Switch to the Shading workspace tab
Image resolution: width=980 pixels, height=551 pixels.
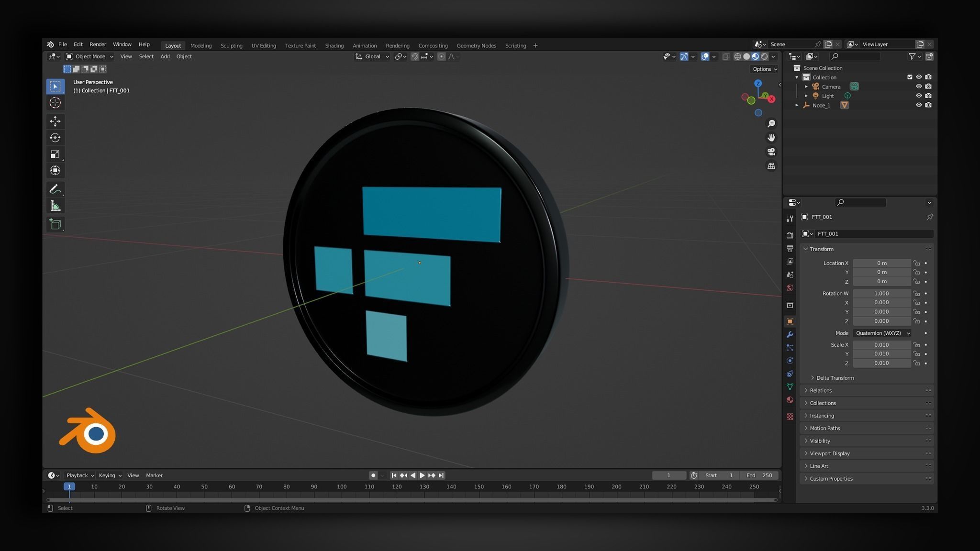(x=334, y=45)
